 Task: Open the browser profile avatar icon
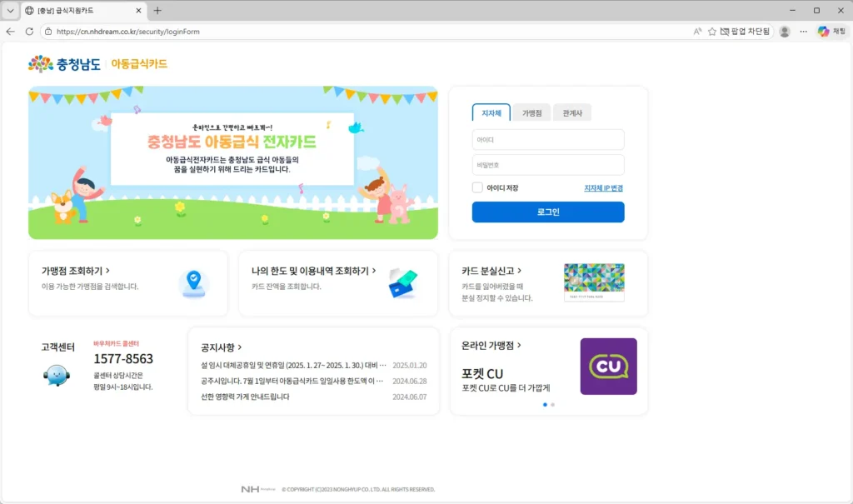pyautogui.click(x=784, y=32)
